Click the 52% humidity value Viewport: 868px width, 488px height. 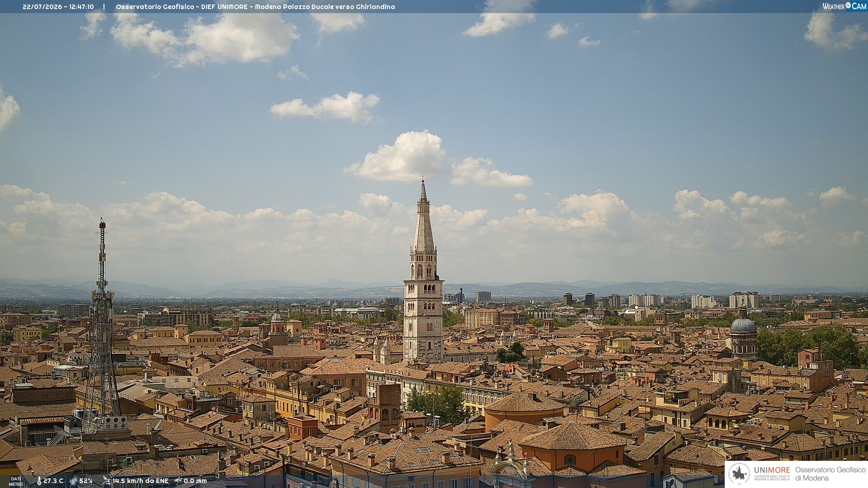pyautogui.click(x=86, y=481)
